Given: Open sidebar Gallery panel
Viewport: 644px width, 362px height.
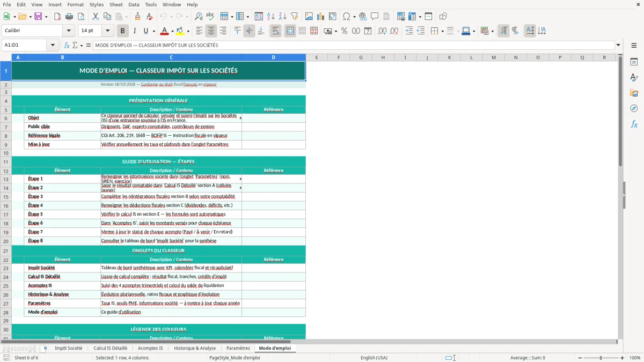Looking at the screenshot, I should [634, 93].
